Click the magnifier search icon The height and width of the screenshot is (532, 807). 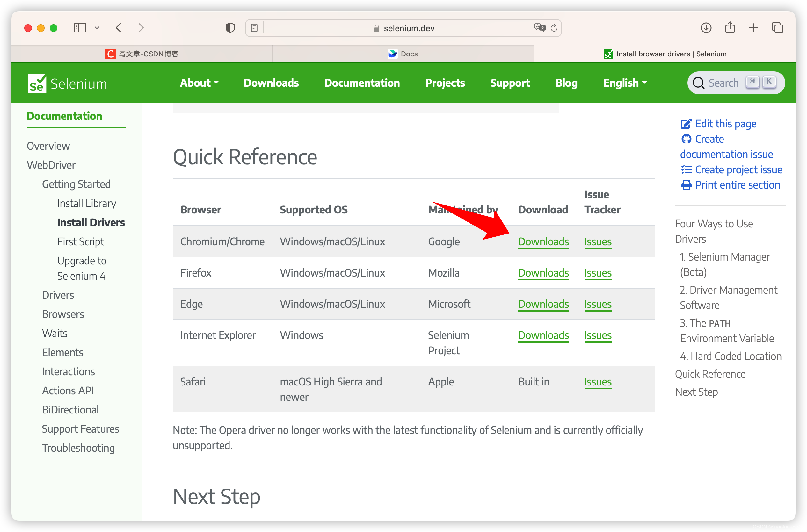click(x=698, y=83)
